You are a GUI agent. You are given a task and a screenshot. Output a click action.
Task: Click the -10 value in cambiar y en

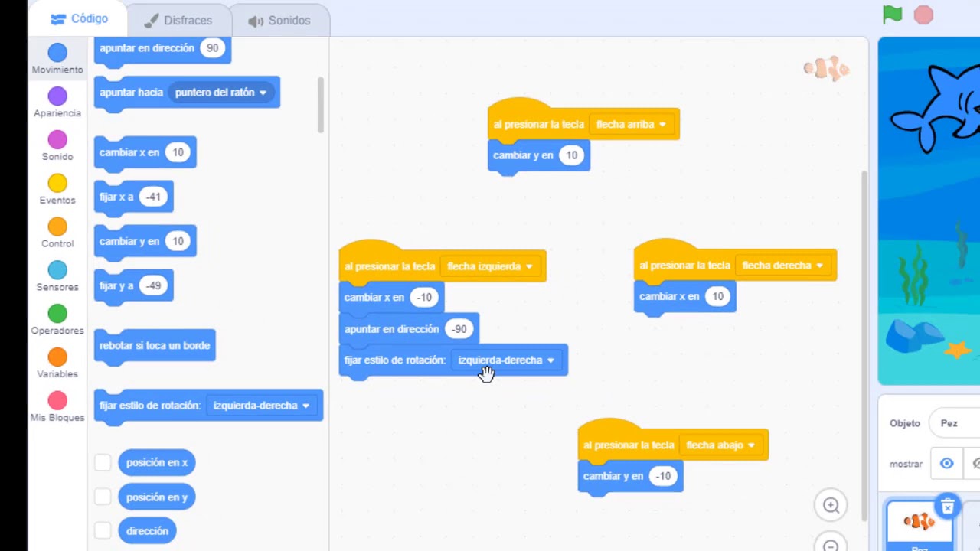663,476
